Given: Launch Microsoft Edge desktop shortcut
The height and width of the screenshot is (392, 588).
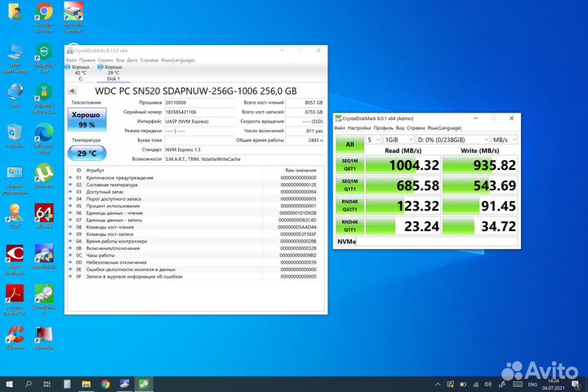Looking at the screenshot, I should (x=44, y=139).
